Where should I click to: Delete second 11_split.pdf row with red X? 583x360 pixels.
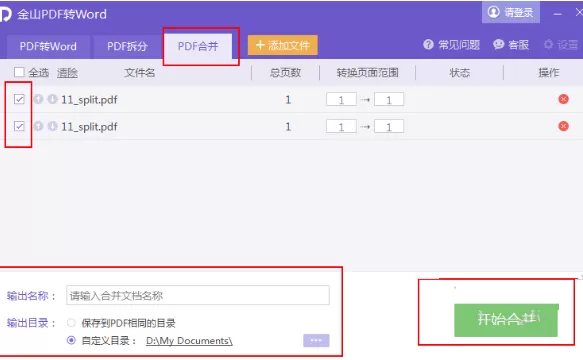pos(563,126)
